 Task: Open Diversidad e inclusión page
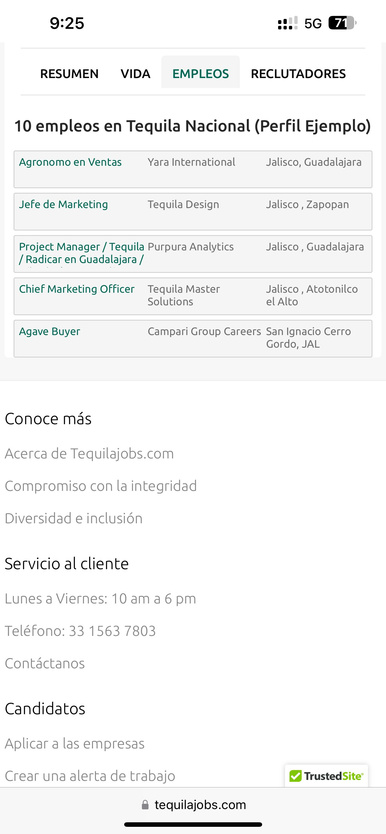coord(73,519)
